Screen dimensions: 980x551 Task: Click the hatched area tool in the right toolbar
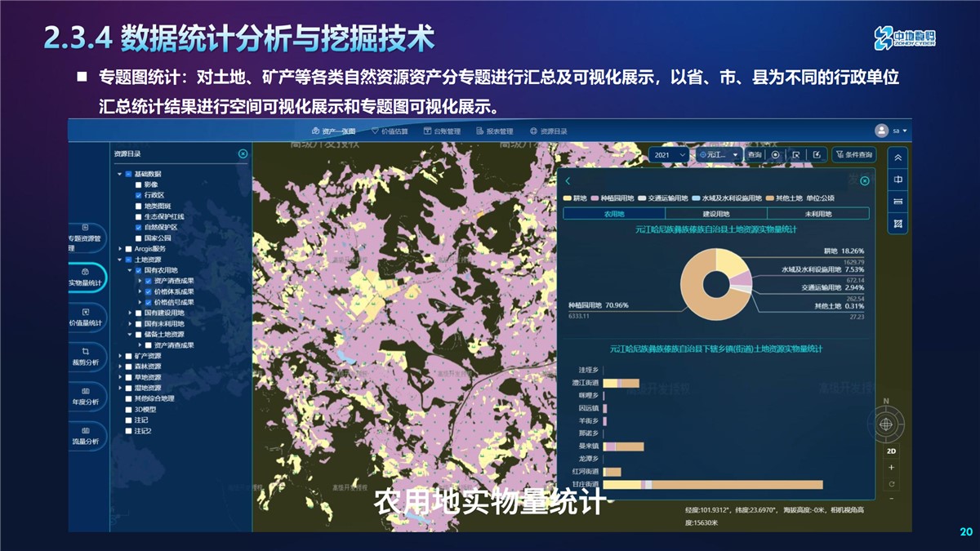coord(898,224)
